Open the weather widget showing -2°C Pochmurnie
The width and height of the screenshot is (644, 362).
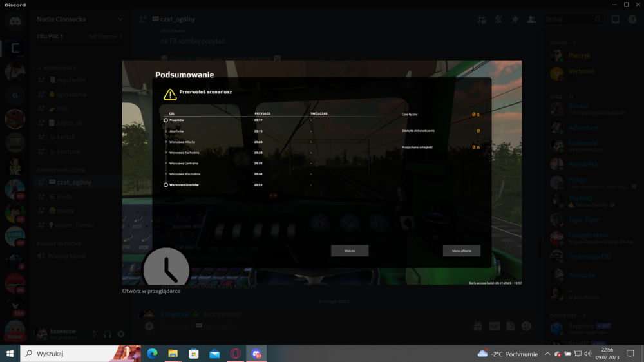[507, 354]
